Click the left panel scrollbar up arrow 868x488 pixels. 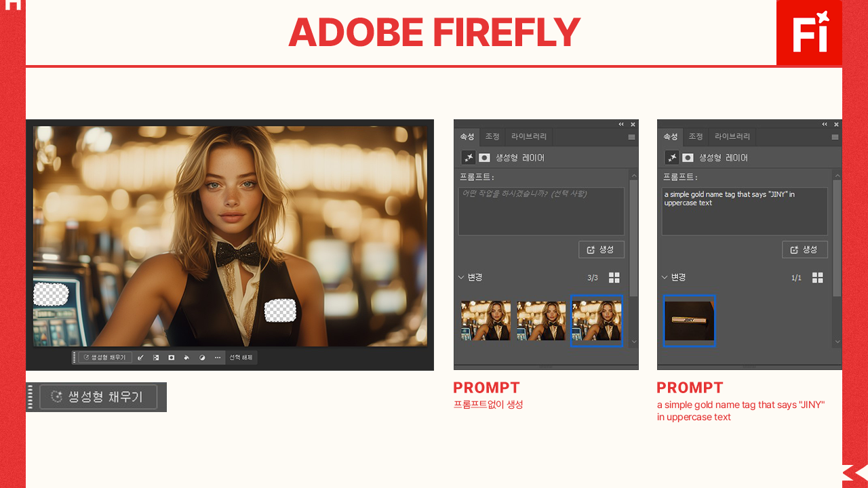(634, 174)
